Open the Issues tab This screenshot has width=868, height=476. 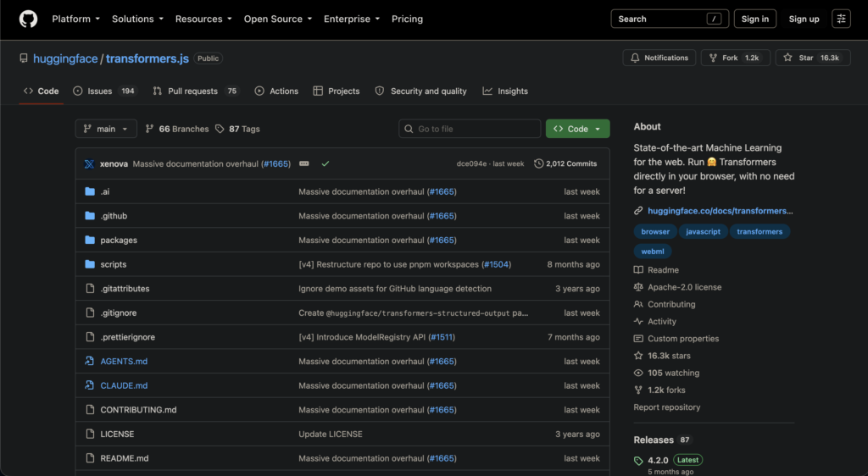(104, 91)
